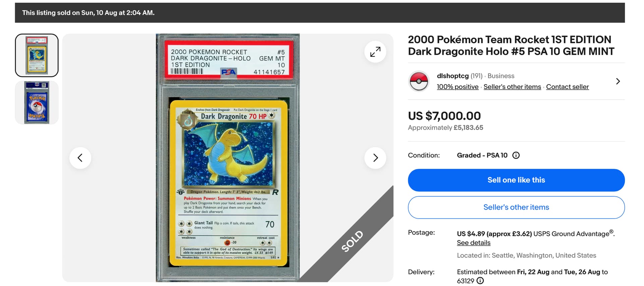Open the 100% positive feedback link
Viewport: 644px width, 286px height.
(x=458, y=87)
